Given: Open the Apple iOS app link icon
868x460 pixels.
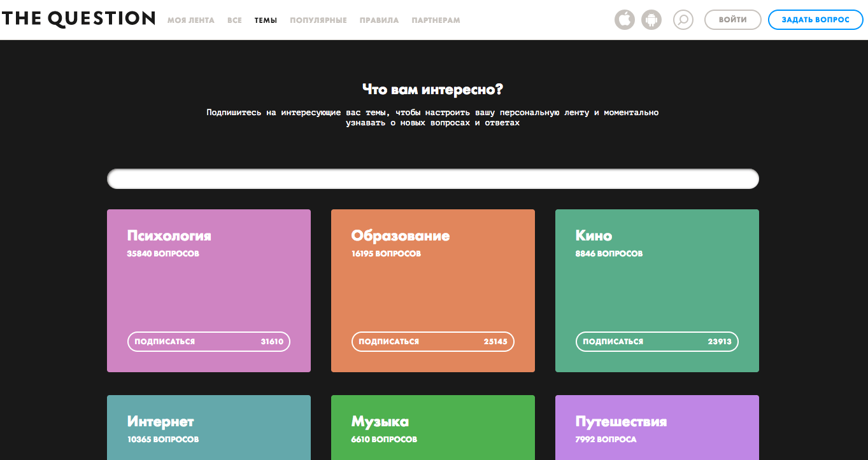Looking at the screenshot, I should tap(625, 20).
